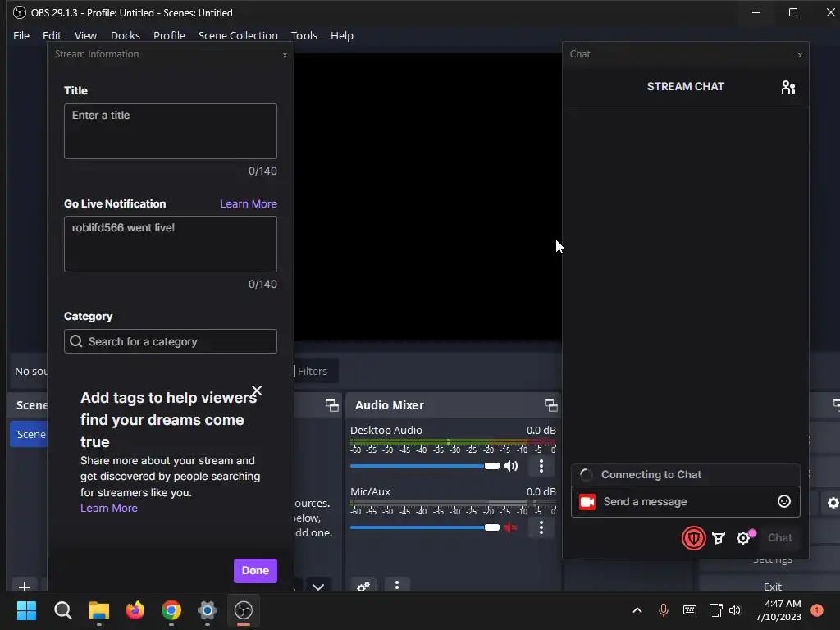The height and width of the screenshot is (630, 840).
Task: Select the Scene item in list
Action: pyautogui.click(x=29, y=434)
